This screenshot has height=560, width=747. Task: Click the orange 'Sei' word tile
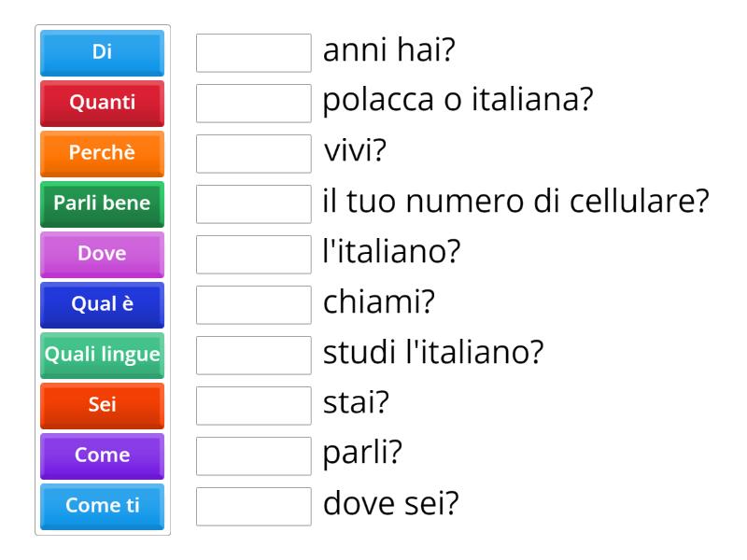[x=101, y=405]
